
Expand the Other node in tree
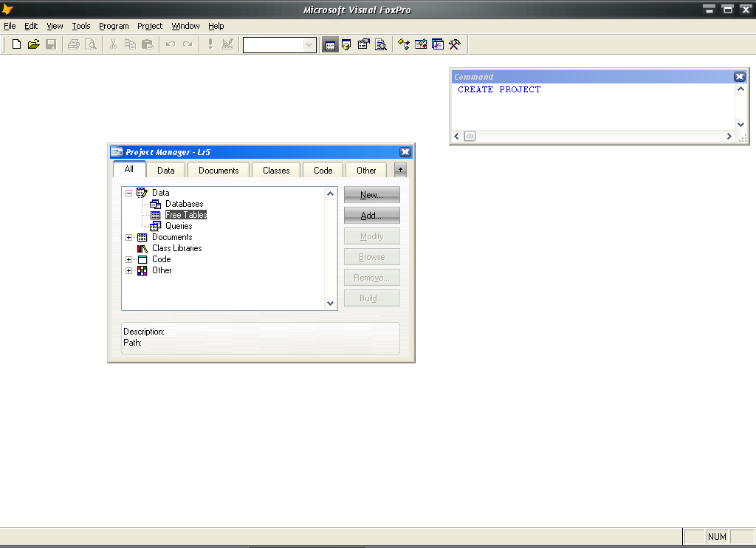click(128, 270)
